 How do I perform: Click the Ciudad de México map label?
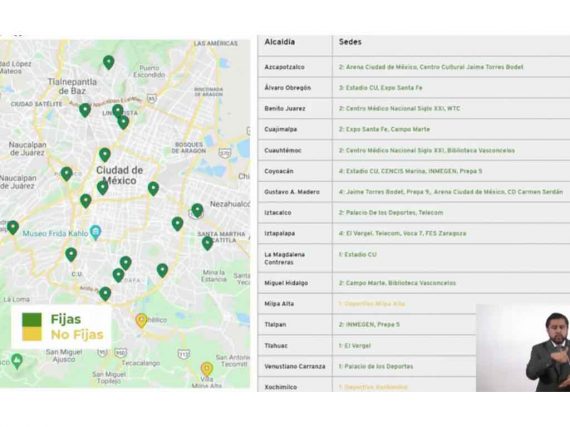pyautogui.click(x=120, y=175)
